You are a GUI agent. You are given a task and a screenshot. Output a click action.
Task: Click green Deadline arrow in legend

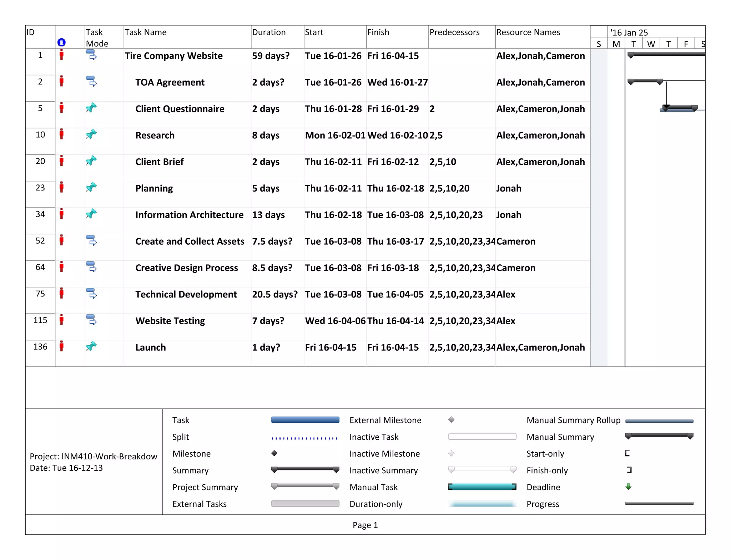coord(629,487)
